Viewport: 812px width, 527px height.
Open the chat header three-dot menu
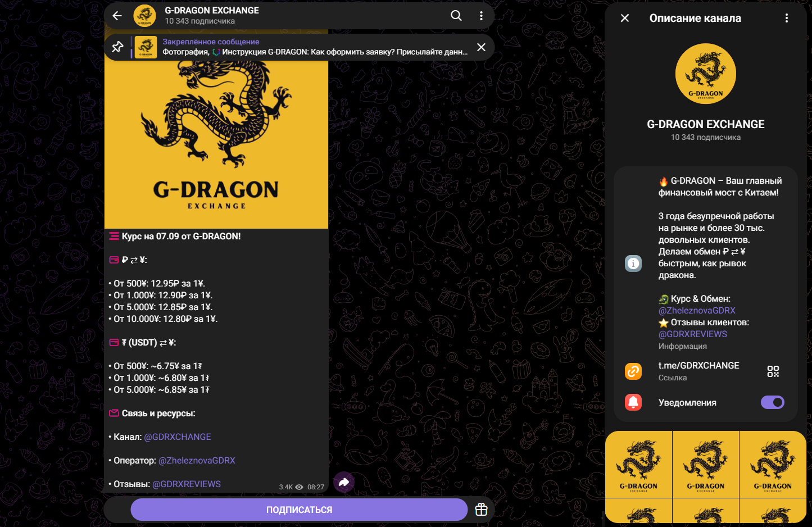(x=481, y=16)
